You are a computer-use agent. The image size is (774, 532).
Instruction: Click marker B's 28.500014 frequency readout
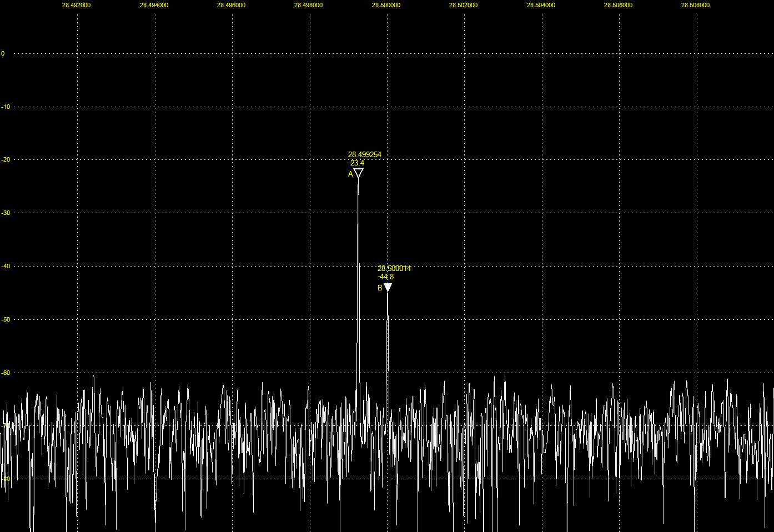tap(394, 268)
